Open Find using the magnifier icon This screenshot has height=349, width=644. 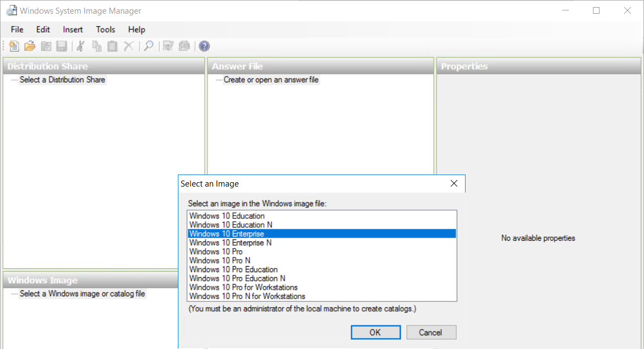click(149, 46)
